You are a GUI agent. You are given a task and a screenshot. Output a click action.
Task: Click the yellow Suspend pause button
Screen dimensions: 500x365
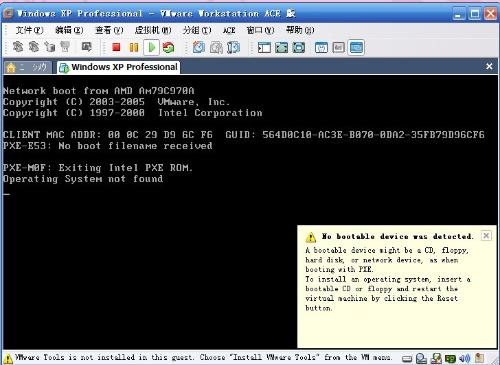click(x=134, y=47)
